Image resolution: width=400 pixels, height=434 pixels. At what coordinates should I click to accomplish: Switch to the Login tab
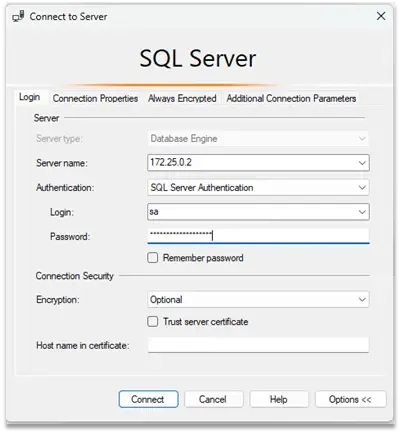coord(29,97)
